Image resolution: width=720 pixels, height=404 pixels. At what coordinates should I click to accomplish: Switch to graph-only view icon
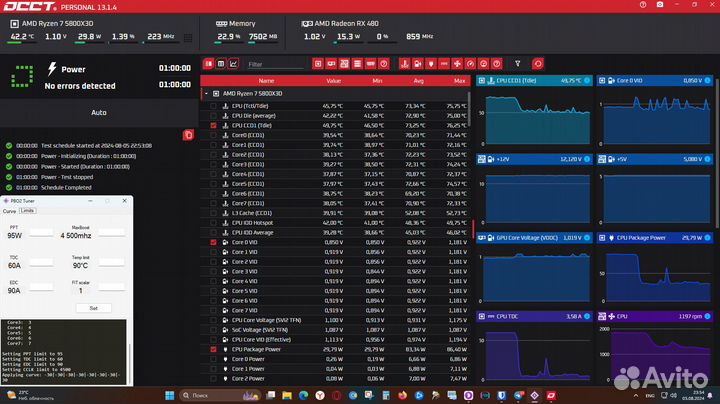click(x=233, y=64)
